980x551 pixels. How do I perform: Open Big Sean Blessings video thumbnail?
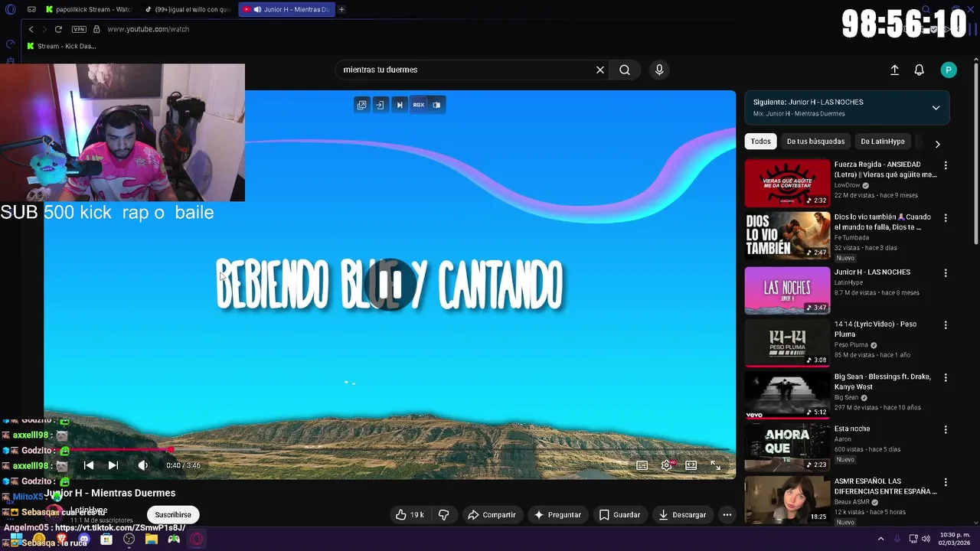click(787, 395)
